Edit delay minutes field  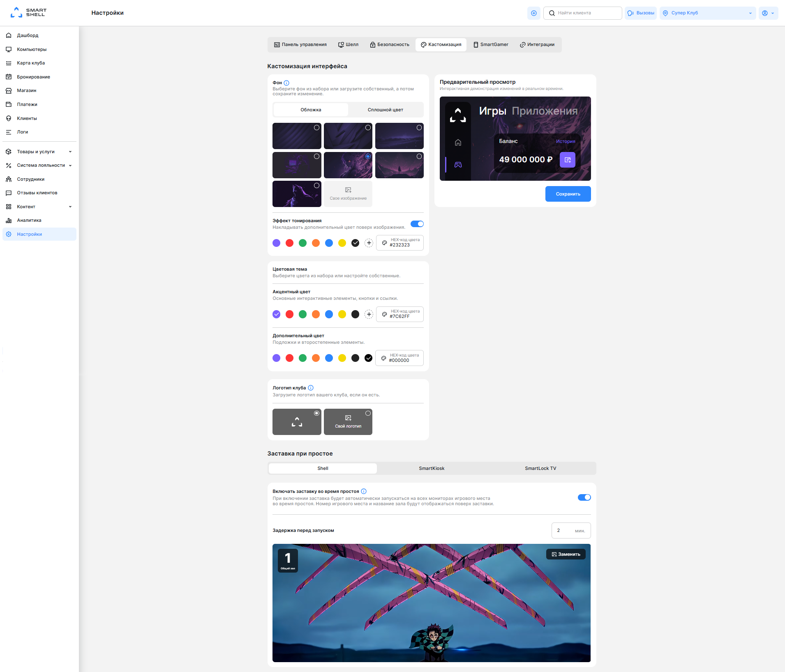[x=571, y=530]
